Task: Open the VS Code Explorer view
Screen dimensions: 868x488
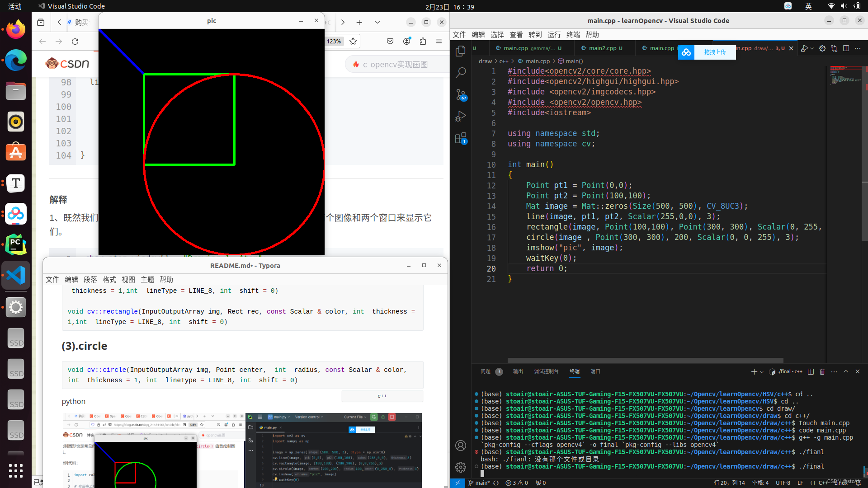Action: [x=461, y=51]
